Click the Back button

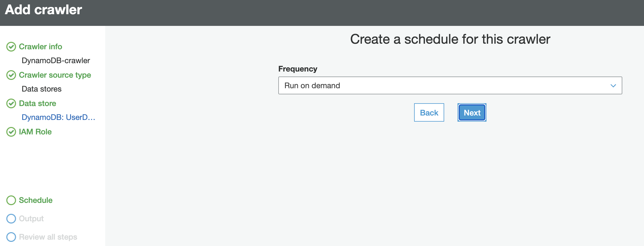(429, 112)
